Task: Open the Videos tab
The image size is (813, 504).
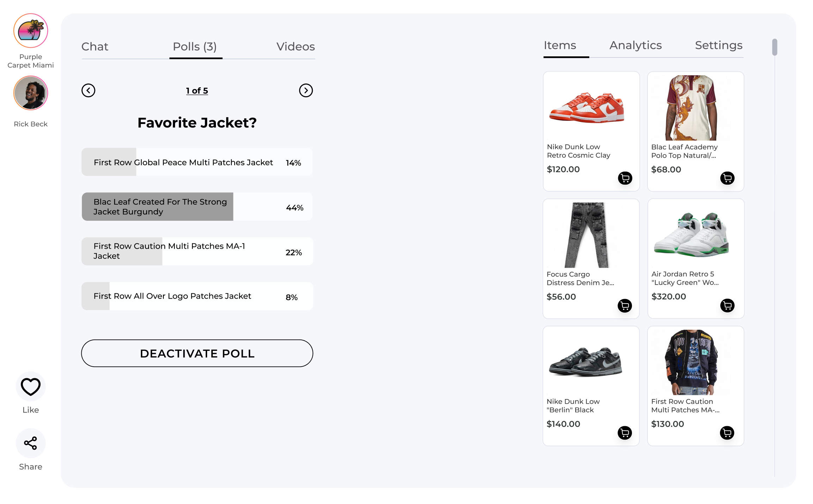Action: click(x=296, y=46)
